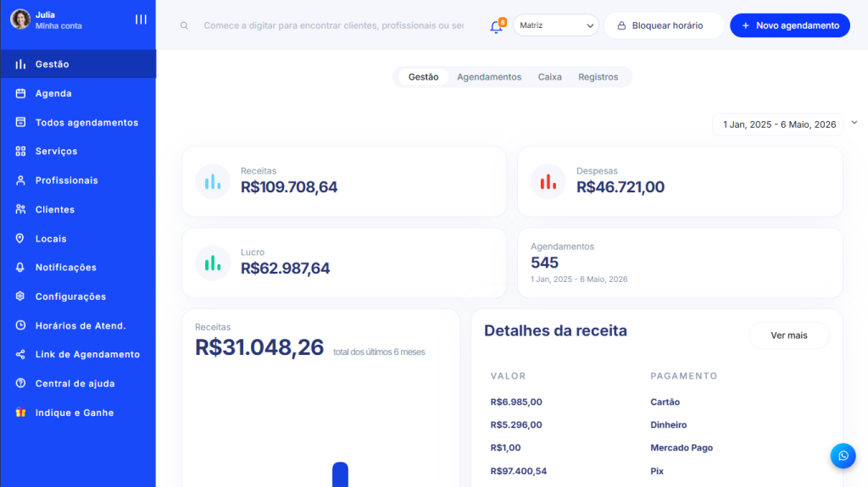The width and height of the screenshot is (868, 487).
Task: Open the Matriz location dropdown
Action: click(555, 25)
